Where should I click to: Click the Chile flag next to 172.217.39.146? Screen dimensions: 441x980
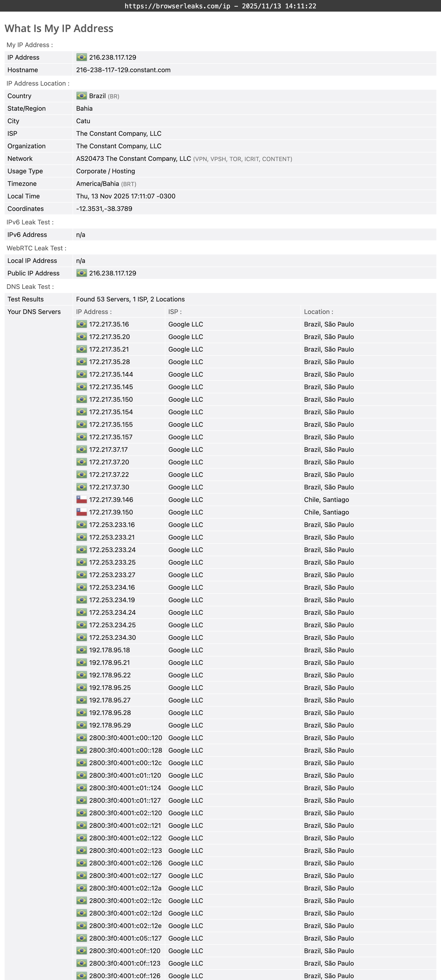click(81, 499)
